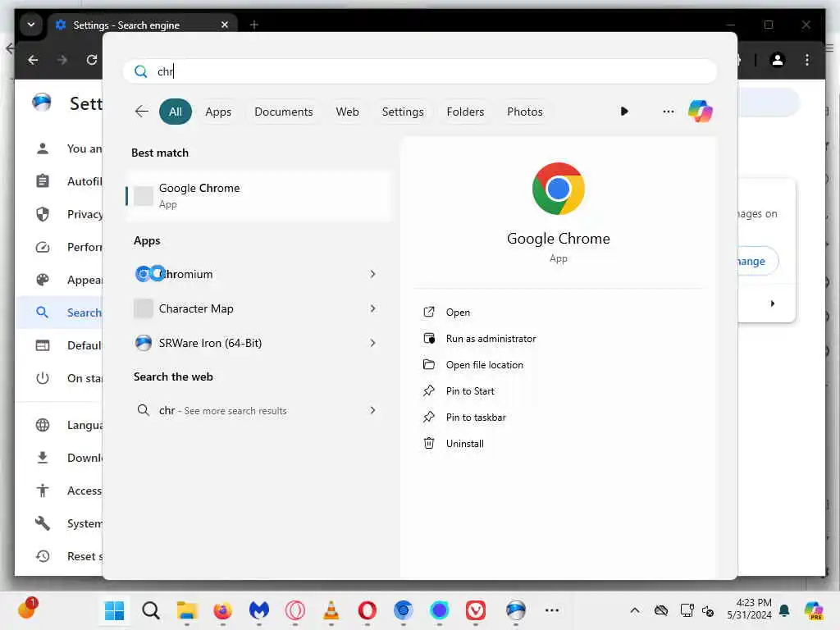840x630 pixels.
Task: Expand Chromium result chevron
Action: [373, 274]
